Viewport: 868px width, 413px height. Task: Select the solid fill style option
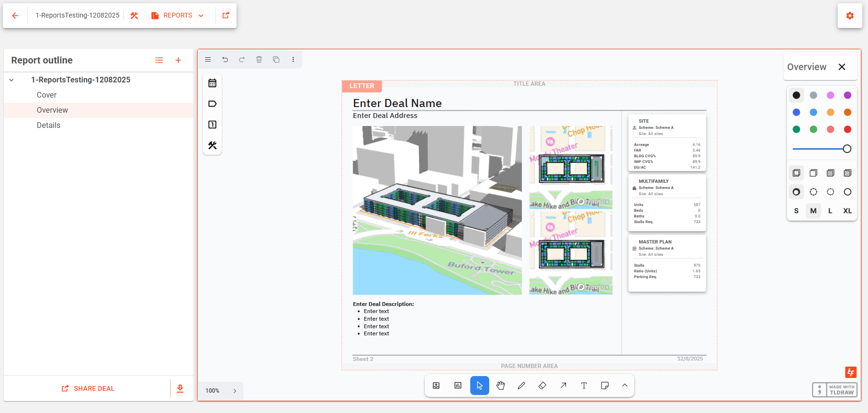831,173
